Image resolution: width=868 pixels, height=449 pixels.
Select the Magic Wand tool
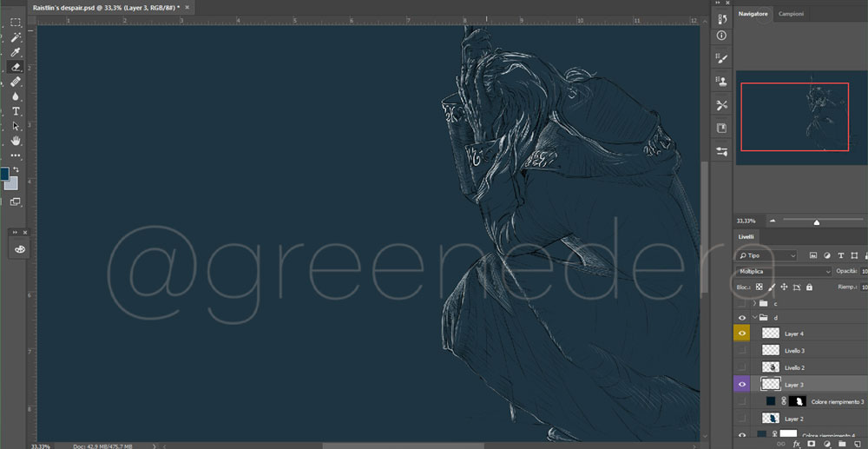click(16, 36)
